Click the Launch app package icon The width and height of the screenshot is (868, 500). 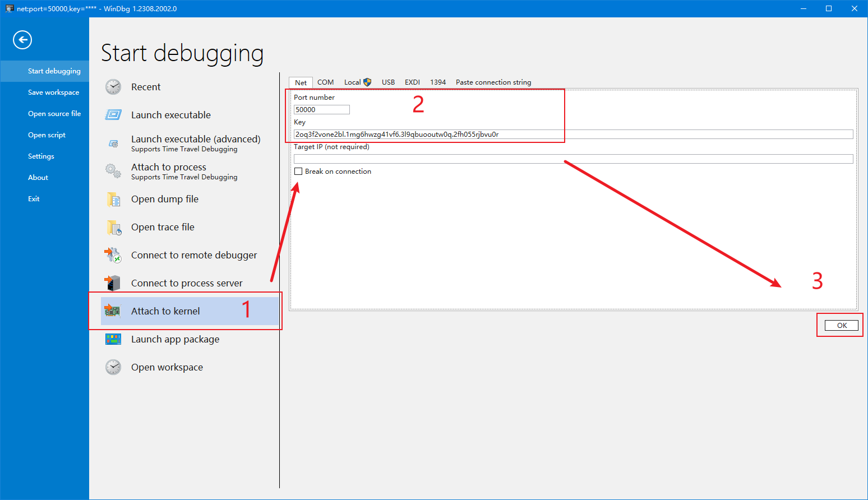(113, 339)
